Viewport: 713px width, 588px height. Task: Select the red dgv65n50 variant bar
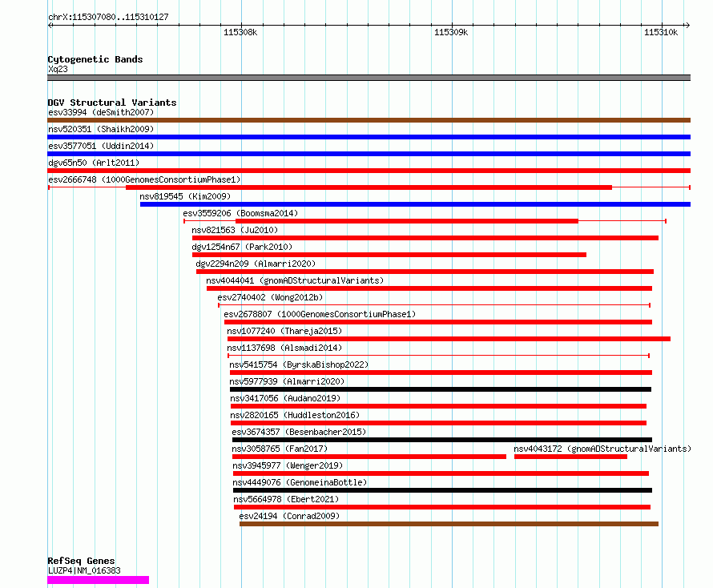tap(369, 171)
